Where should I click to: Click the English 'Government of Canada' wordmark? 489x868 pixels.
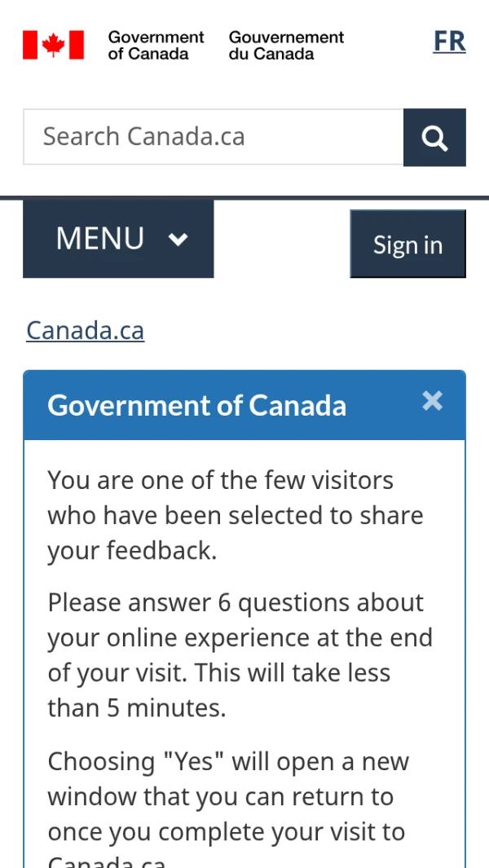pos(156,45)
